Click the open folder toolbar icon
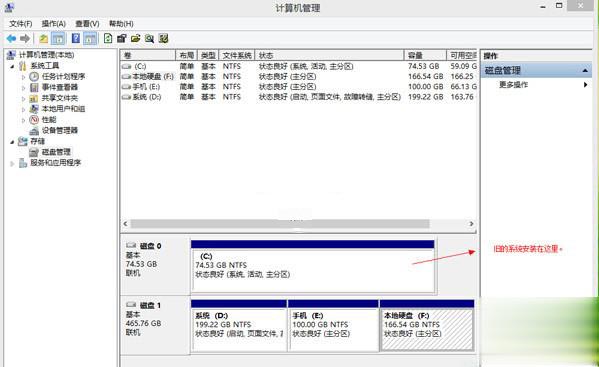The width and height of the screenshot is (599, 367). pos(135,39)
